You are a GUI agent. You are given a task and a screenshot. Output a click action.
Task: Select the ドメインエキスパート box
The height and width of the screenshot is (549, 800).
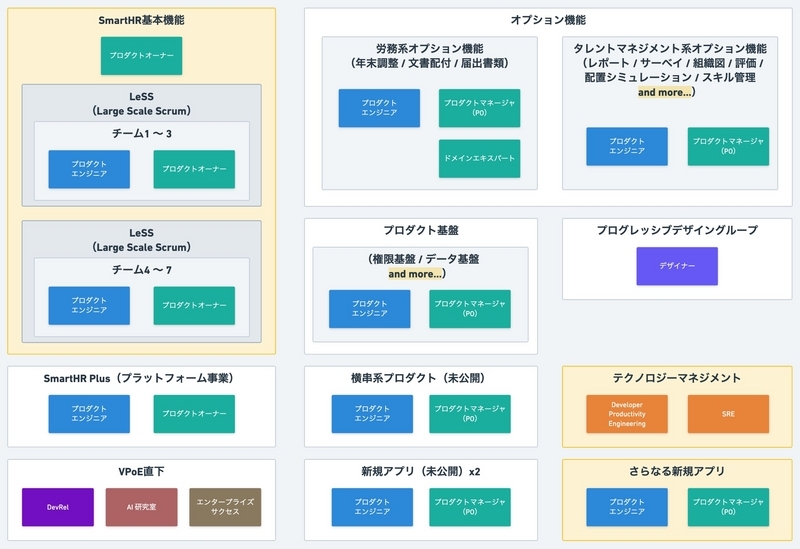(479, 158)
